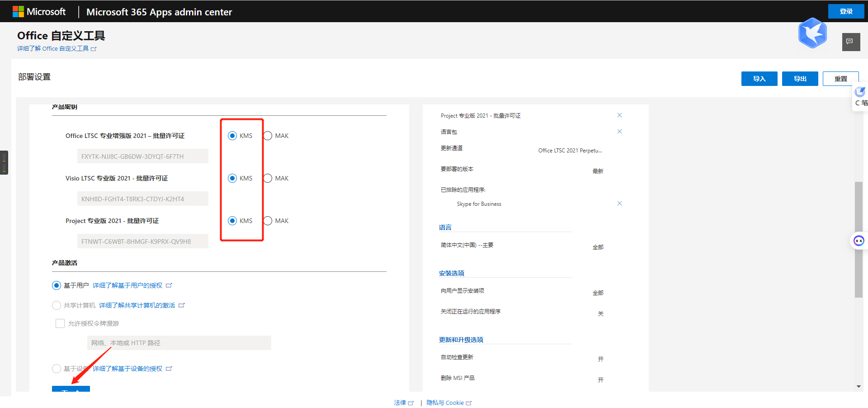
Task: Click the Office LTSC product key field
Action: point(142,157)
